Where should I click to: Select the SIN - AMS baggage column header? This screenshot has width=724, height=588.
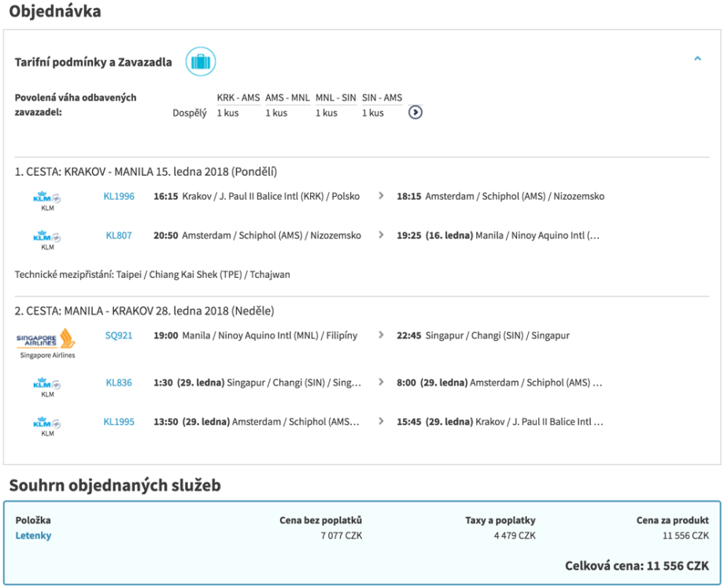click(x=382, y=98)
